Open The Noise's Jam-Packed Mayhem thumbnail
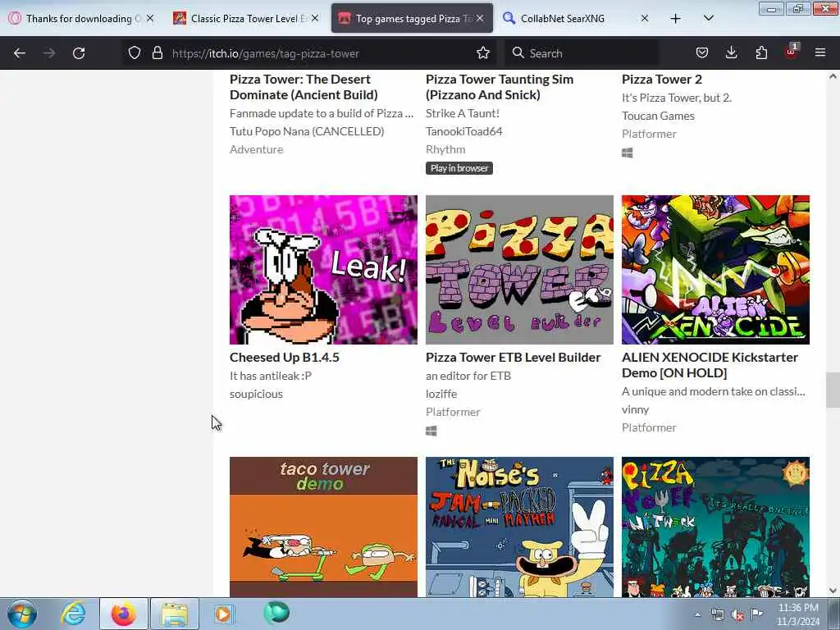 coord(519,527)
